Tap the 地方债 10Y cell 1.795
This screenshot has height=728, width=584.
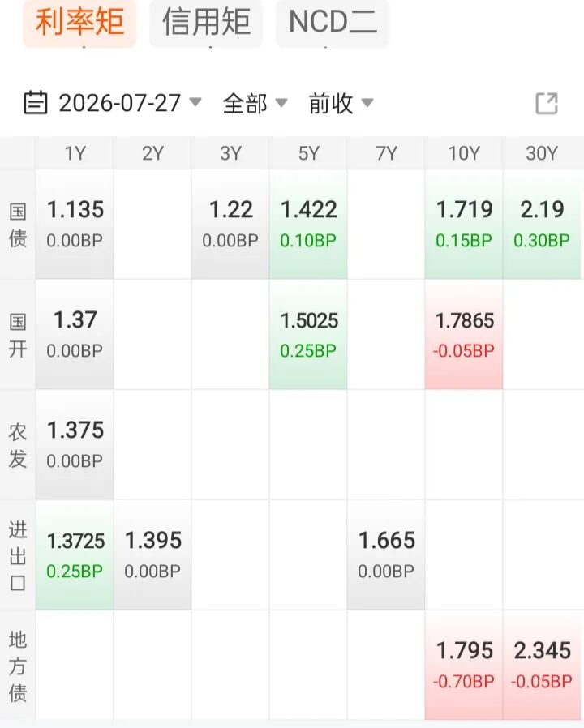click(x=464, y=665)
